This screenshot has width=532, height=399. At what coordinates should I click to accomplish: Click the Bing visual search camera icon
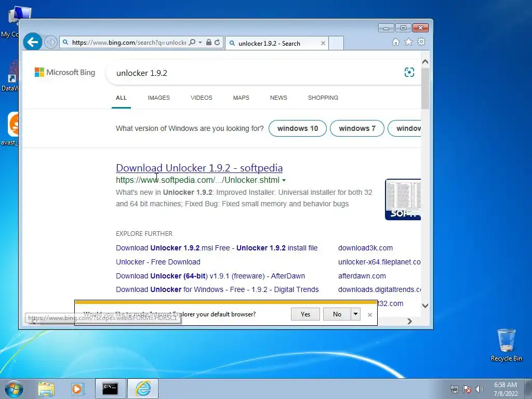coord(409,72)
